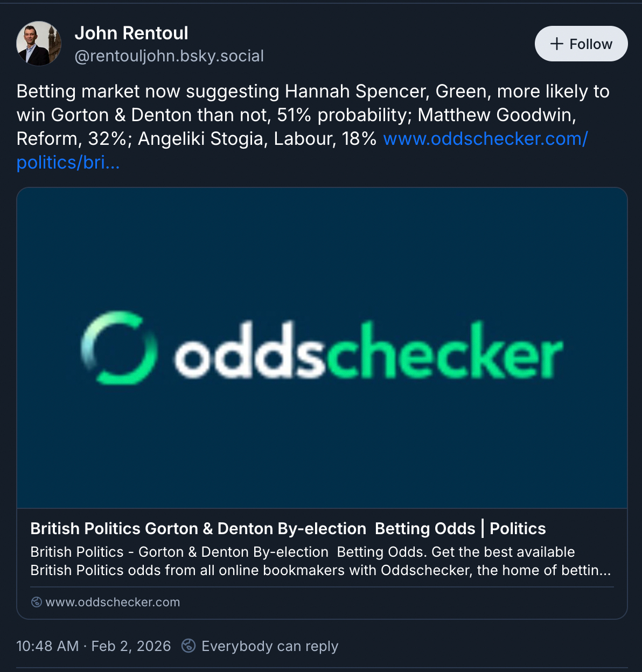This screenshot has width=642, height=672.
Task: Click the www.oddschecker.com domain in the card footer
Action: click(x=113, y=602)
